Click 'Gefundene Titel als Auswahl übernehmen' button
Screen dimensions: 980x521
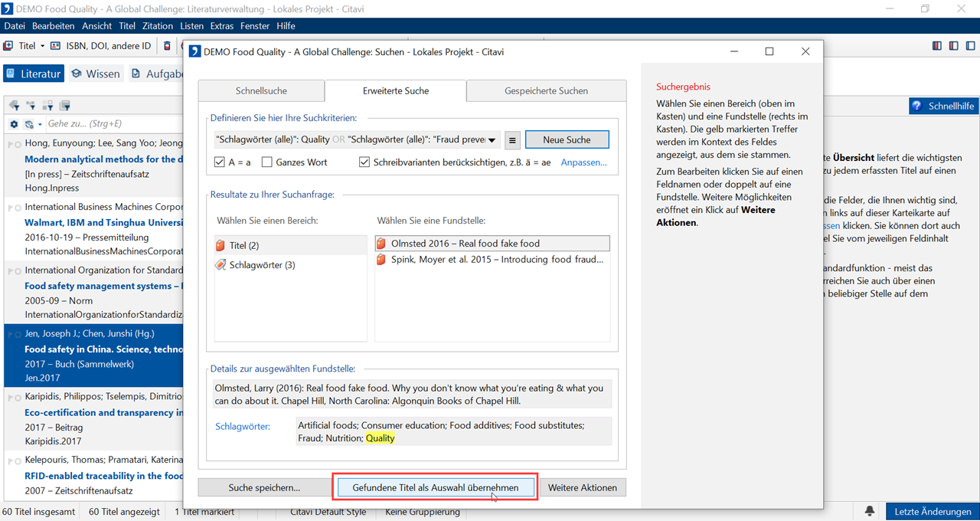(x=435, y=487)
